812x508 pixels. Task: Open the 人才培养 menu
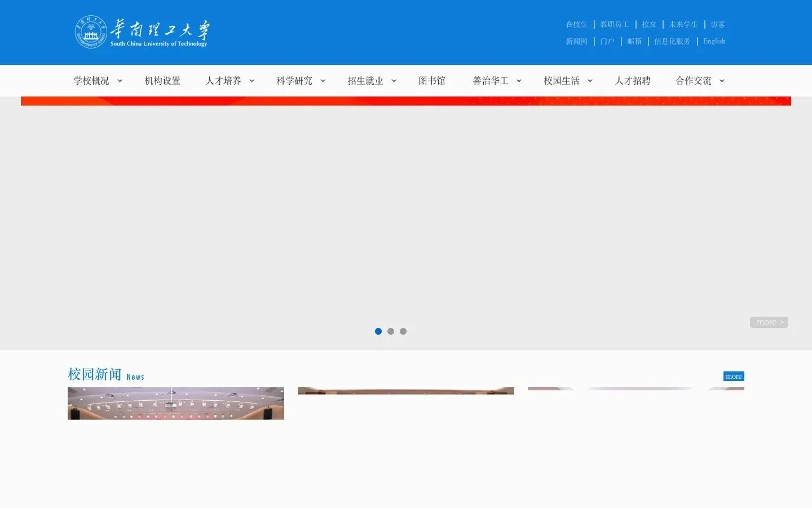tap(223, 81)
